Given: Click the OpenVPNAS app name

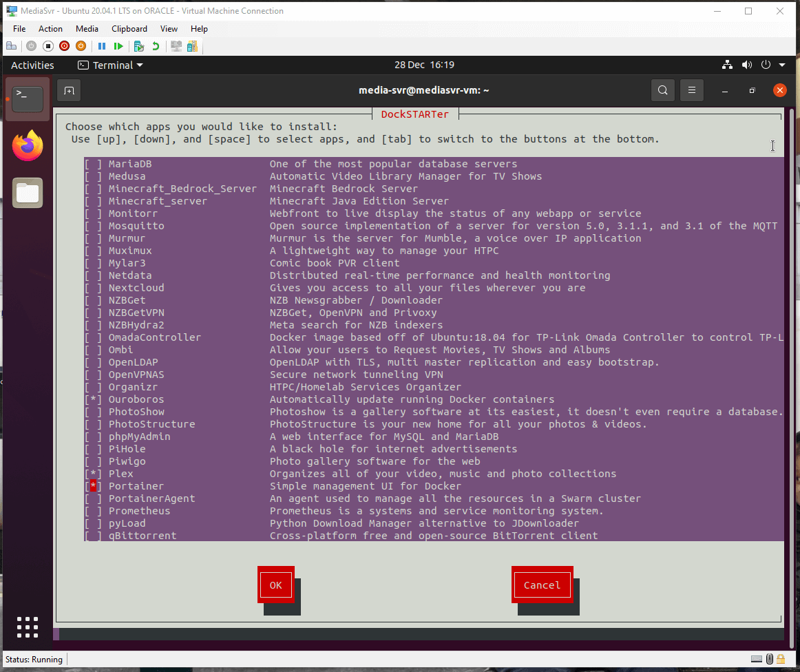Looking at the screenshot, I should (136, 375).
